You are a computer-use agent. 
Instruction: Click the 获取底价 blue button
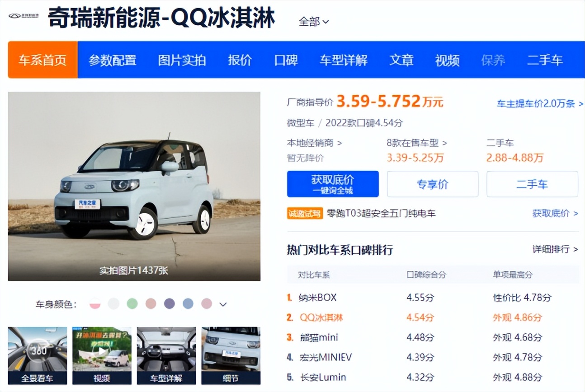pyautogui.click(x=333, y=184)
